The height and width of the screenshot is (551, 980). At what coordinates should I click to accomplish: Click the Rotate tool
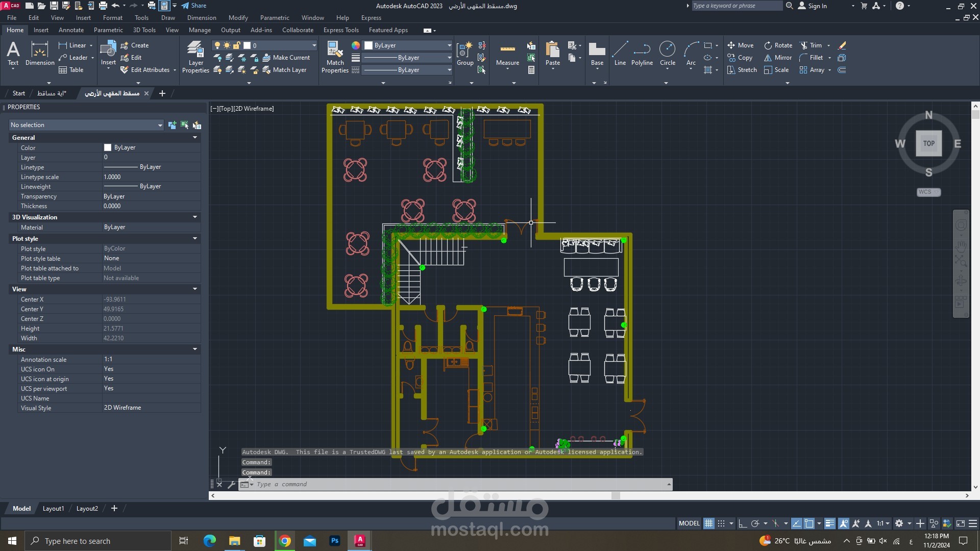point(778,45)
